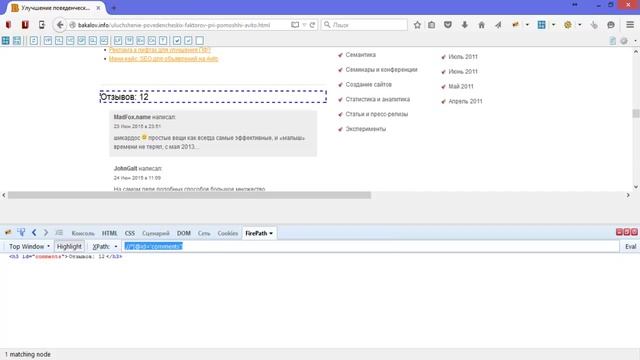Open the Downloads arrow icon
This screenshot has height=360, width=640.
point(464,25)
